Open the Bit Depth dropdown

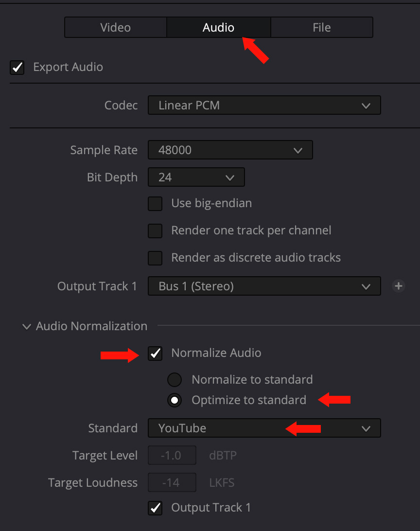(x=196, y=177)
